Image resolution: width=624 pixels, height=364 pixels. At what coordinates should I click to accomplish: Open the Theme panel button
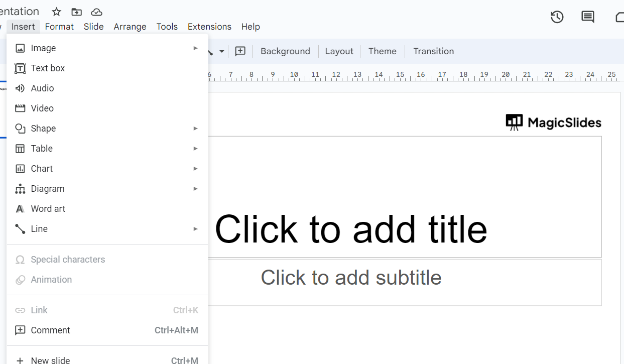(x=382, y=51)
